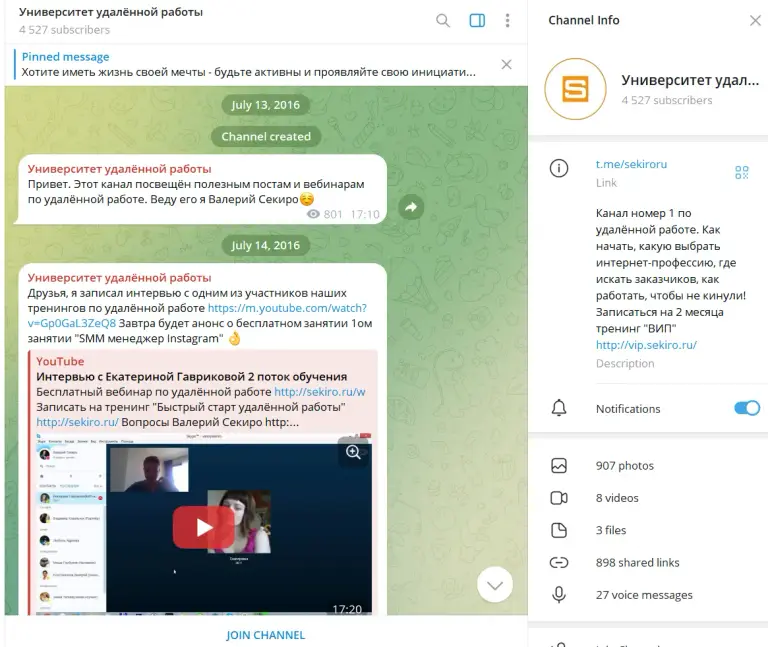Show the QR code for channel link
This screenshot has height=647, width=768.
click(x=742, y=172)
